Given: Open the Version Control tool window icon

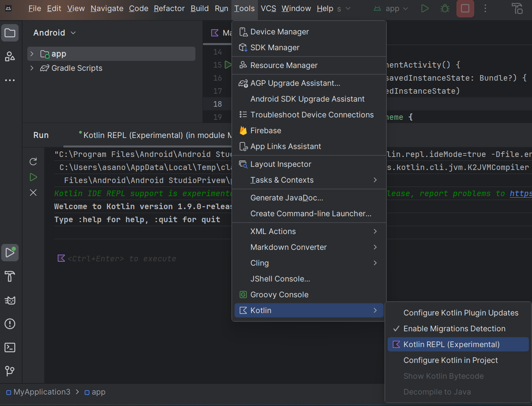Looking at the screenshot, I should [x=10, y=371].
